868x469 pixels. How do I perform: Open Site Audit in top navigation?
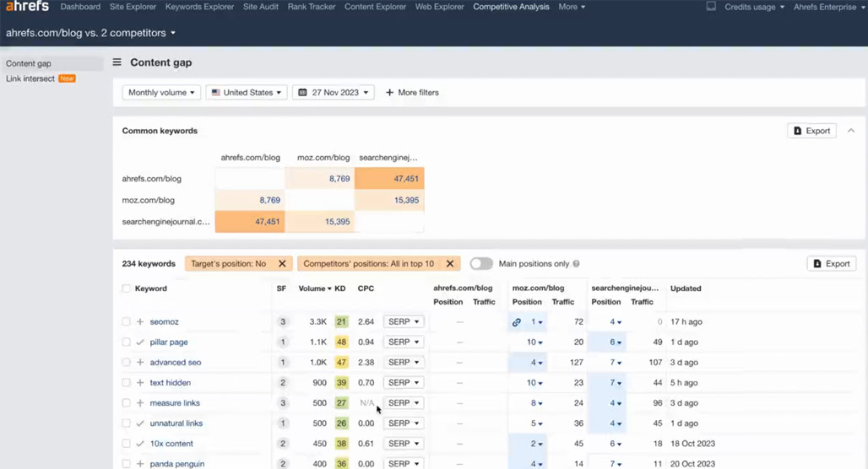point(261,7)
